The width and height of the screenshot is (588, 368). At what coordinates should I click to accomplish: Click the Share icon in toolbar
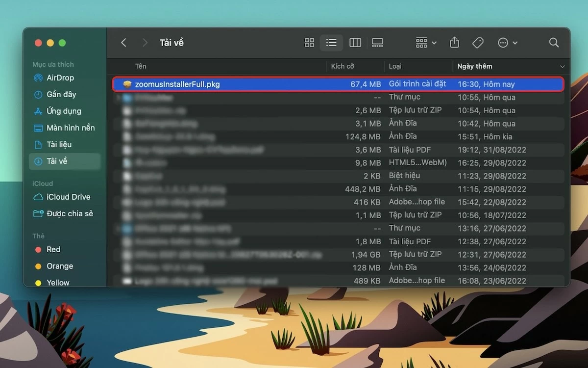(454, 43)
